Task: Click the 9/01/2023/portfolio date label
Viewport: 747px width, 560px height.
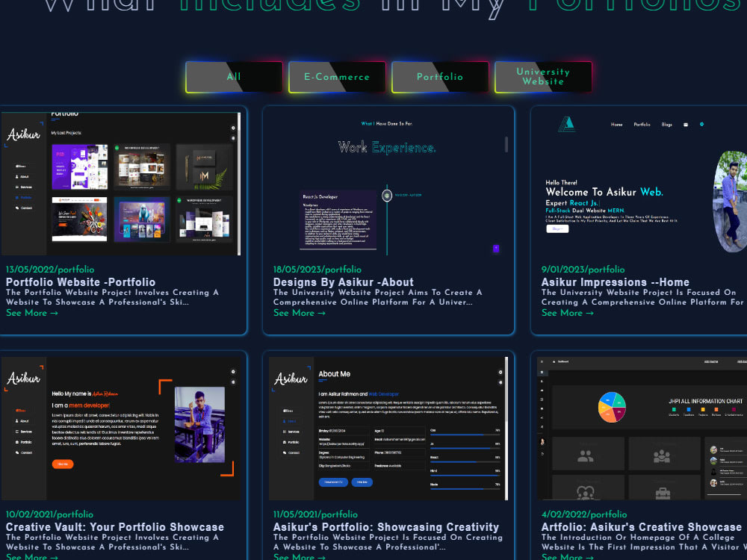Action: tap(583, 270)
